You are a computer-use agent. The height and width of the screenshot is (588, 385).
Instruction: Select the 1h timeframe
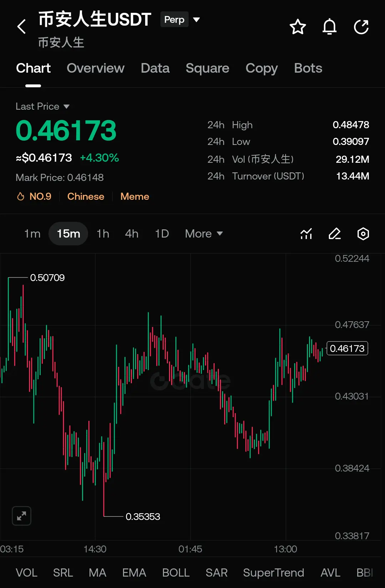103,234
